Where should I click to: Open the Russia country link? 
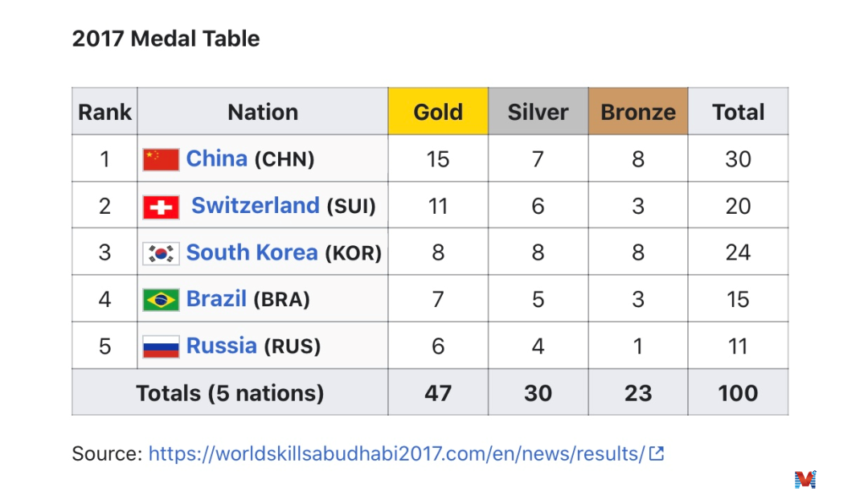coord(221,346)
